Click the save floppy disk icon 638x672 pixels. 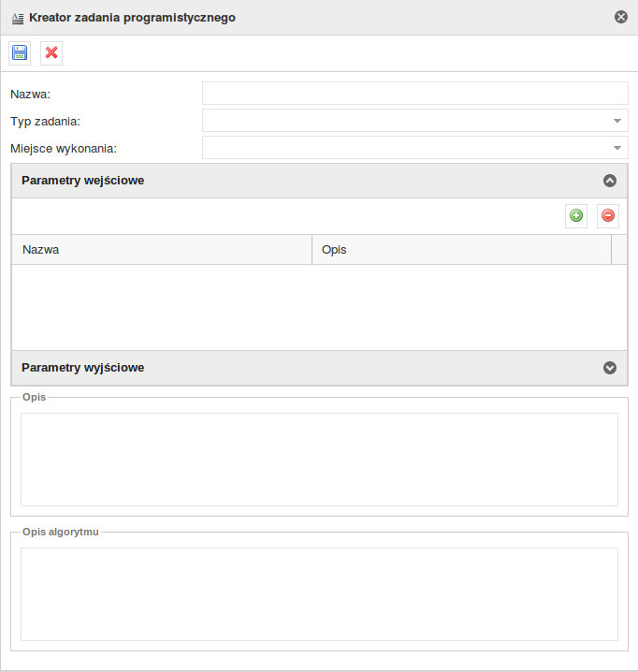coord(20,53)
